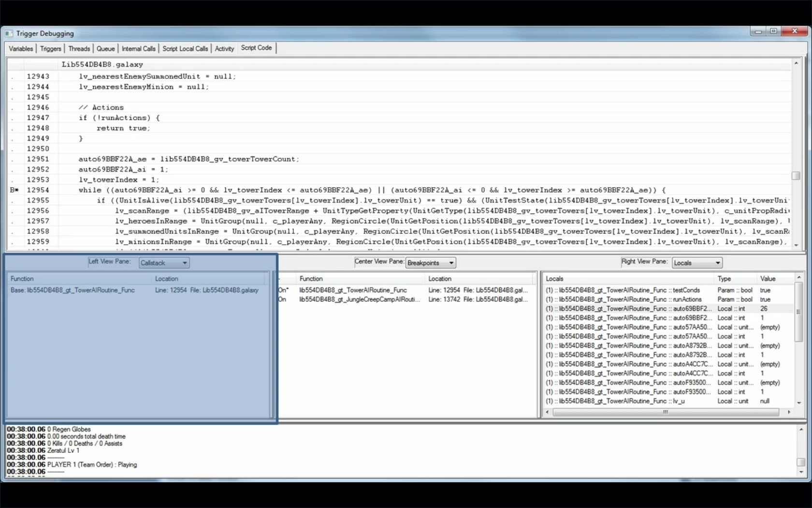The width and height of the screenshot is (812, 508).
Task: Click the Locals vertical scrollbar thumb
Action: coord(799,312)
